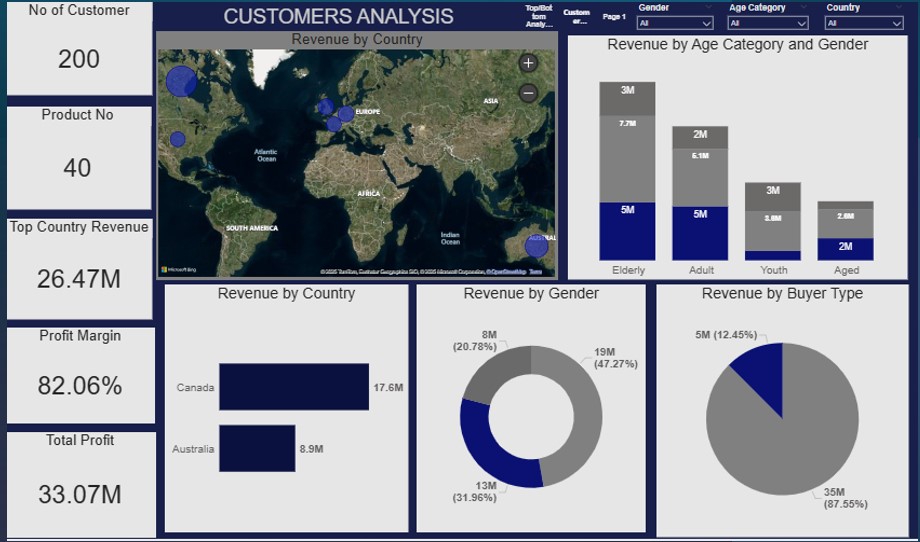Open the Customer page navigation button
920x542 pixels.
[x=576, y=16]
